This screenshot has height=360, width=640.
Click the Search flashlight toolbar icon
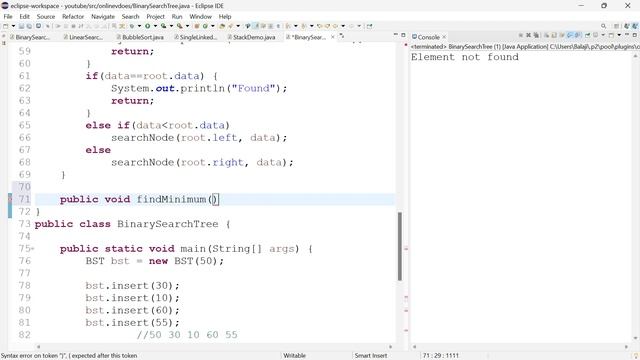[231, 26]
